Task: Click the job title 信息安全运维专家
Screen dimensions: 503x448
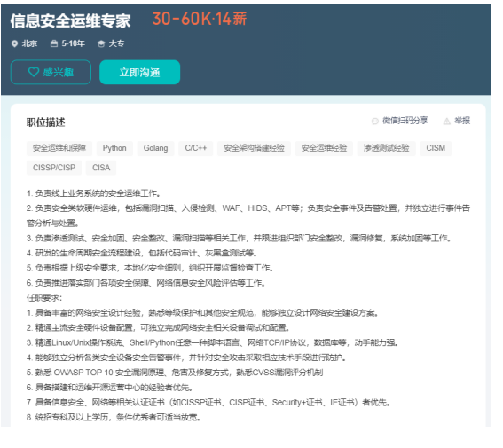Action: [x=70, y=20]
